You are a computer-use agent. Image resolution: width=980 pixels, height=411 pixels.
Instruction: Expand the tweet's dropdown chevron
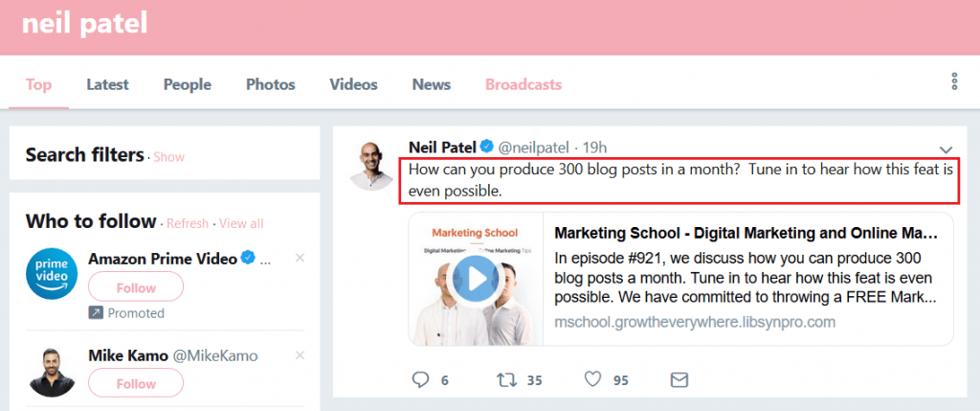[946, 149]
